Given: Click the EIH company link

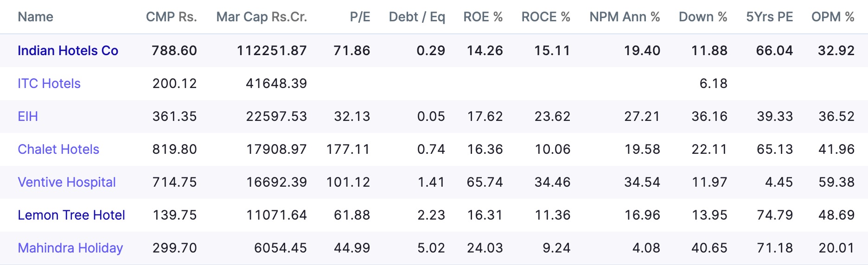Looking at the screenshot, I should point(28,116).
